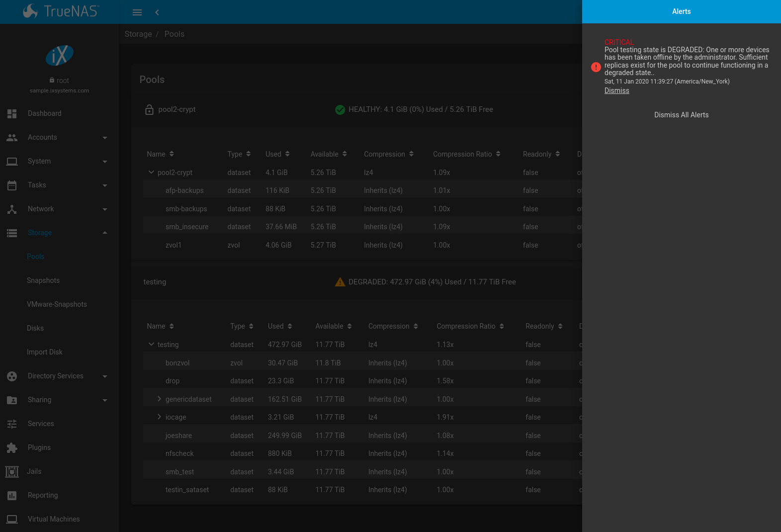781x532 pixels.
Task: Click the Pools breadcrumb link
Action: (x=174, y=34)
